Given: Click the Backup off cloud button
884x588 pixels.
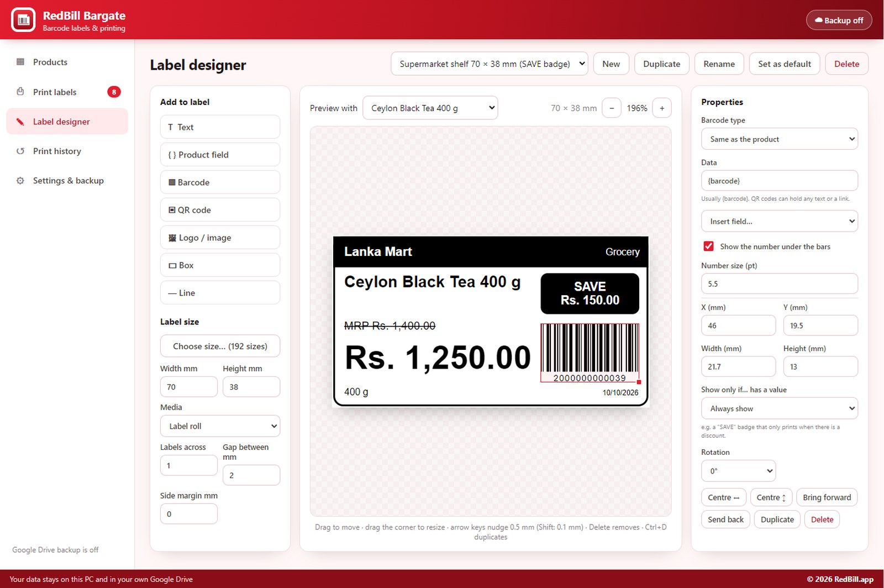Looking at the screenshot, I should point(839,20).
